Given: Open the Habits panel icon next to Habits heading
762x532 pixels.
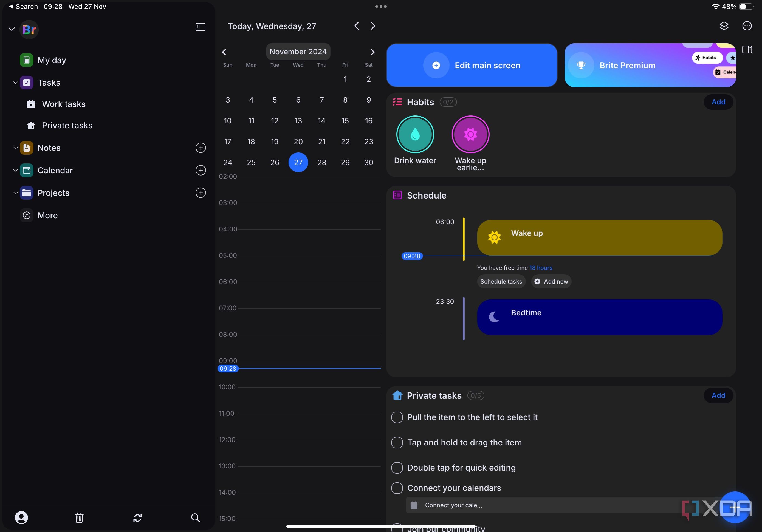Looking at the screenshot, I should pos(397,102).
